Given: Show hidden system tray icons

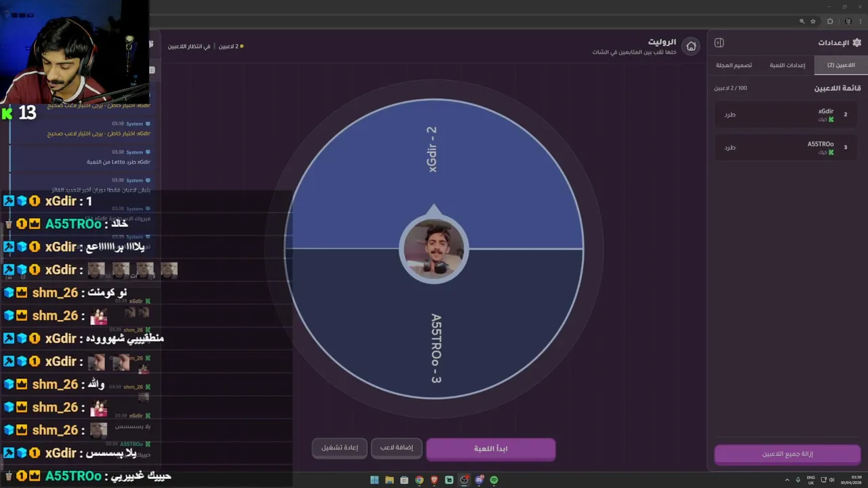Looking at the screenshot, I should tap(787, 480).
